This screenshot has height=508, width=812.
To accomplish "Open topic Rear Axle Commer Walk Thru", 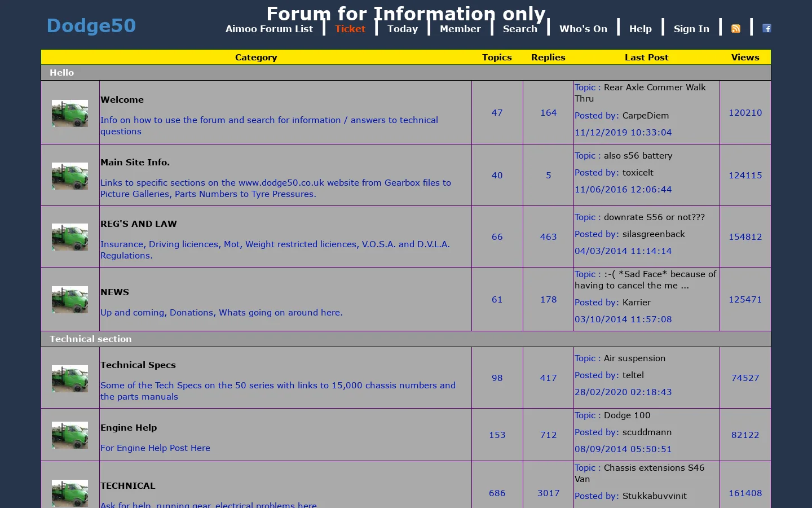I will pyautogui.click(x=640, y=93).
